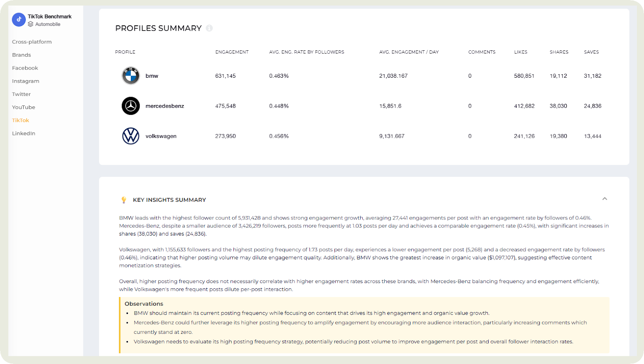
Task: Open the YouTube benchmark view
Action: [23, 107]
